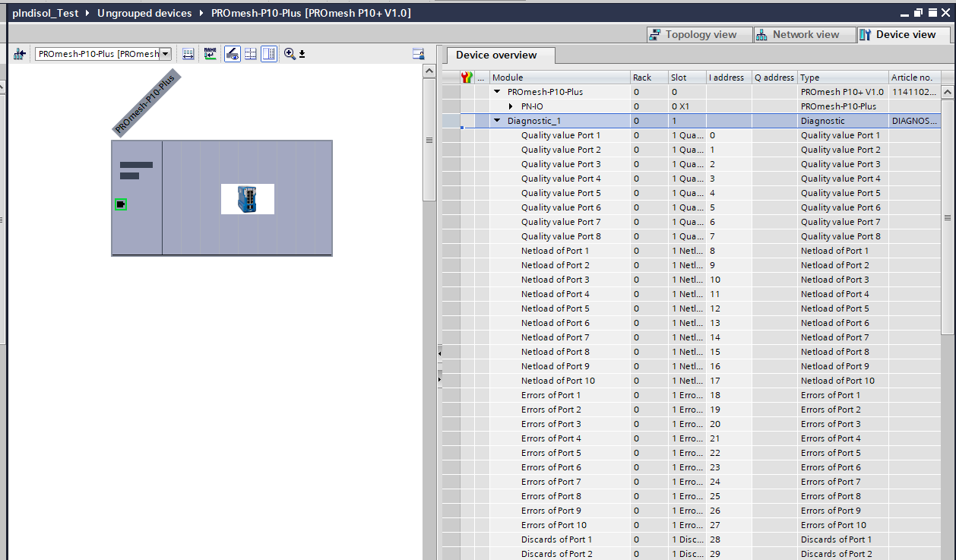
Task: Click the go to network view icon
Action: [20, 54]
